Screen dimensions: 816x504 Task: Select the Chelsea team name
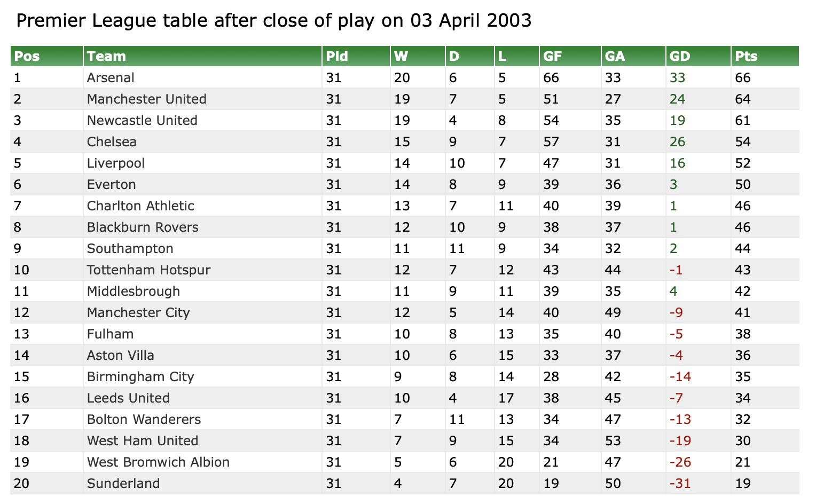pyautogui.click(x=112, y=142)
